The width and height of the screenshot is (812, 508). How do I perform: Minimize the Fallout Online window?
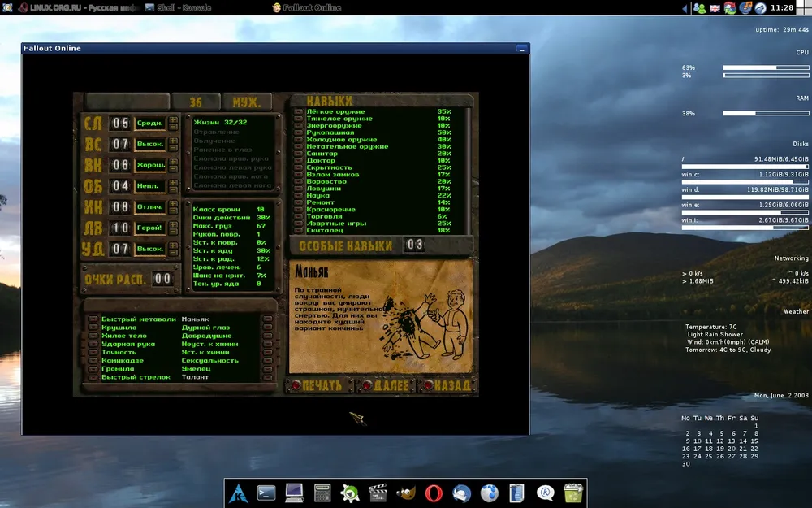[x=521, y=49]
